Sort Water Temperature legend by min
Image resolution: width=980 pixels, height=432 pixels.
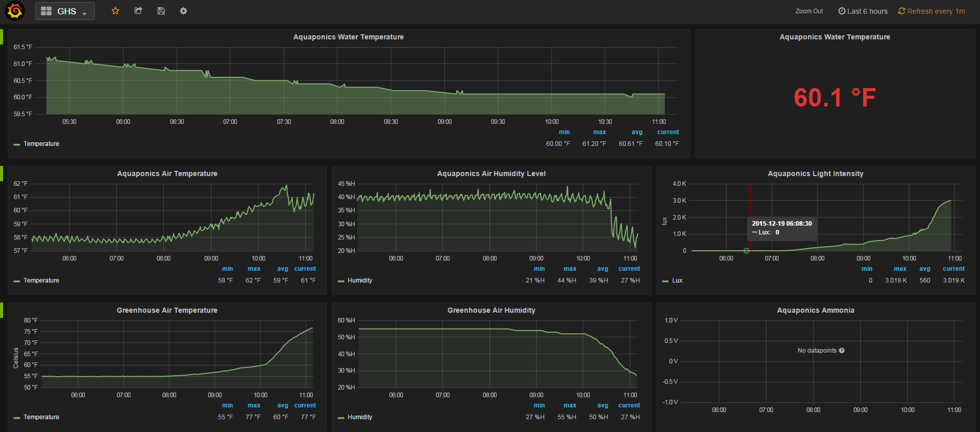click(x=564, y=132)
